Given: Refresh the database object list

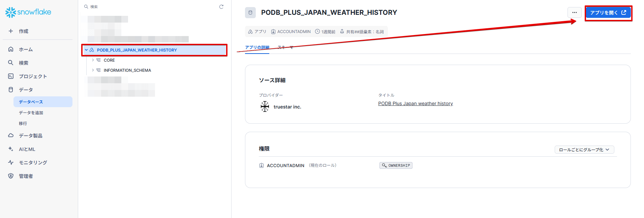Looking at the screenshot, I should [221, 7].
